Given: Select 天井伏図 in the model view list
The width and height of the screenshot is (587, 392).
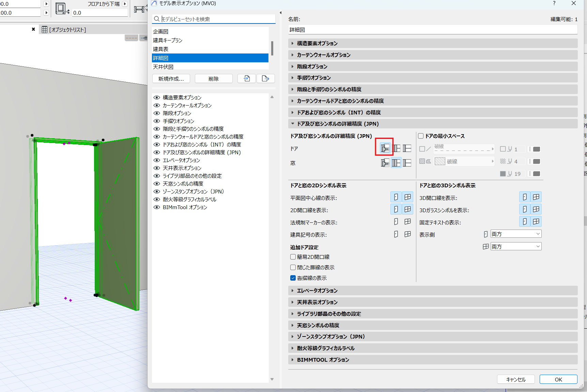Looking at the screenshot, I should click(x=210, y=67).
